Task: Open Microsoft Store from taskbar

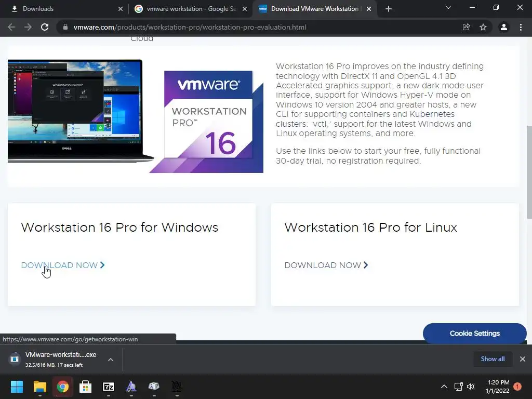Action: click(85, 387)
